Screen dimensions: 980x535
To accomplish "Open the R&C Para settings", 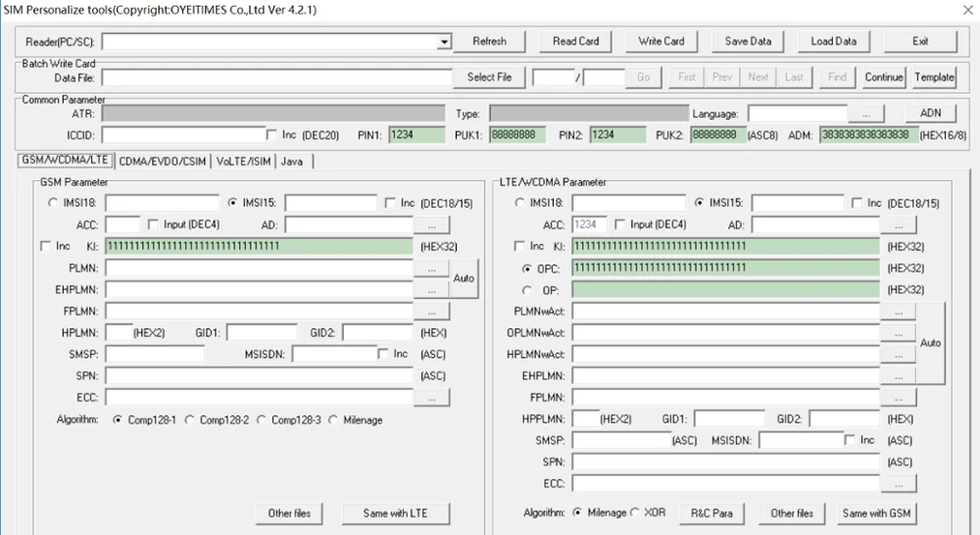I will 711,513.
